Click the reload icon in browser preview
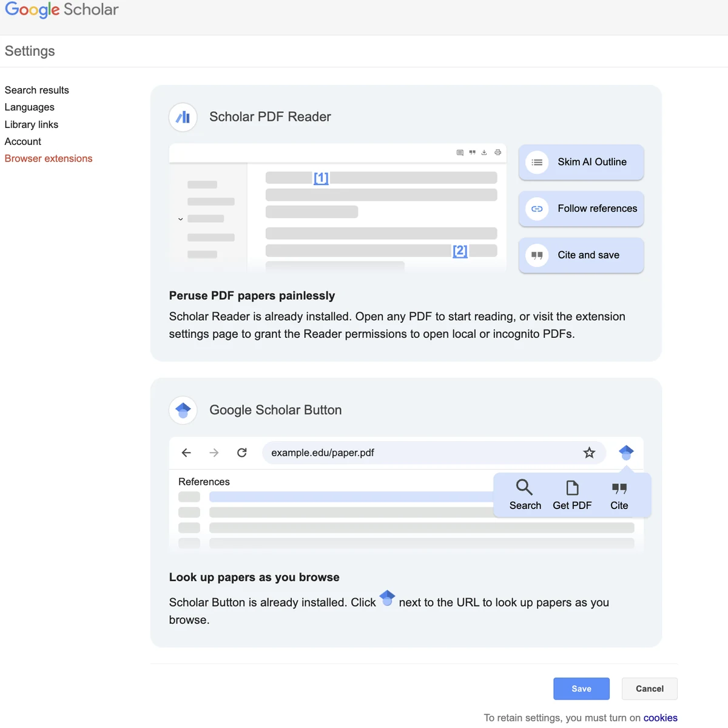 tap(241, 453)
